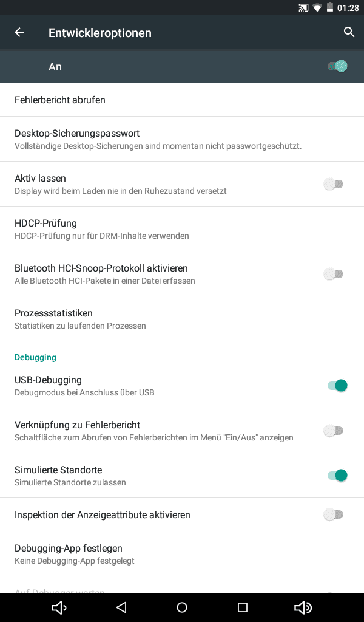This screenshot has width=364, height=622.
Task: Toggle Bluetooth HCI-Snoop-Protokoll switch on
Action: tap(334, 274)
